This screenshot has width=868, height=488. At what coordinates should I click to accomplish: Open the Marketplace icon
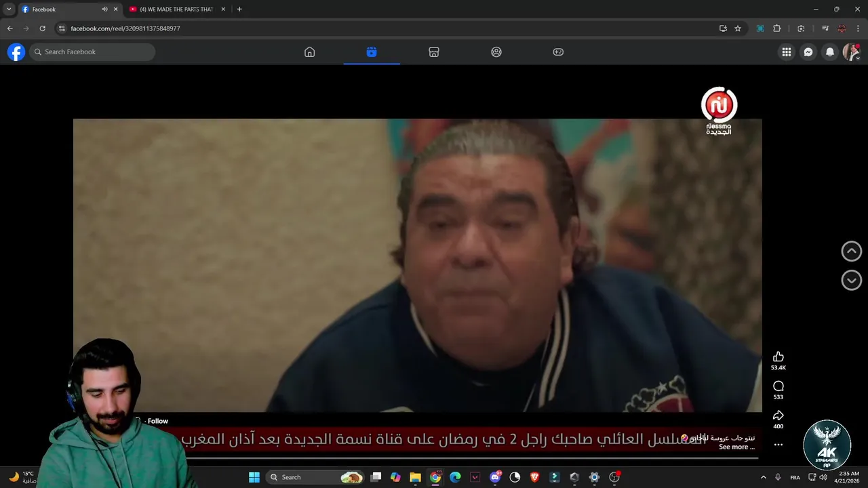tap(434, 52)
